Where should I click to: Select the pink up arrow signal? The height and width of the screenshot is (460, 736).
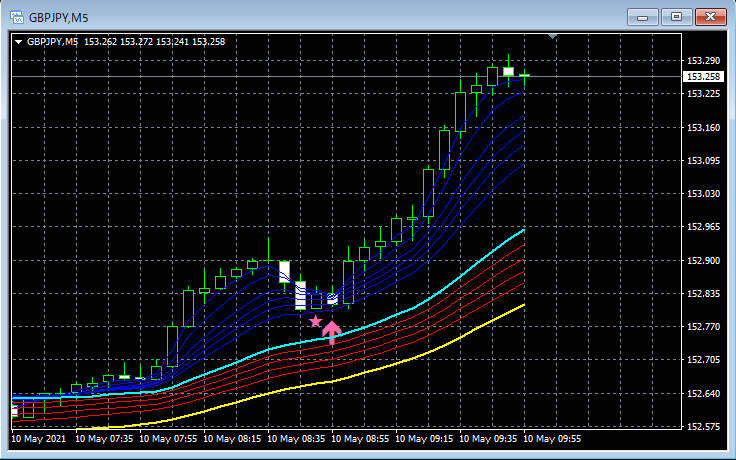332,333
